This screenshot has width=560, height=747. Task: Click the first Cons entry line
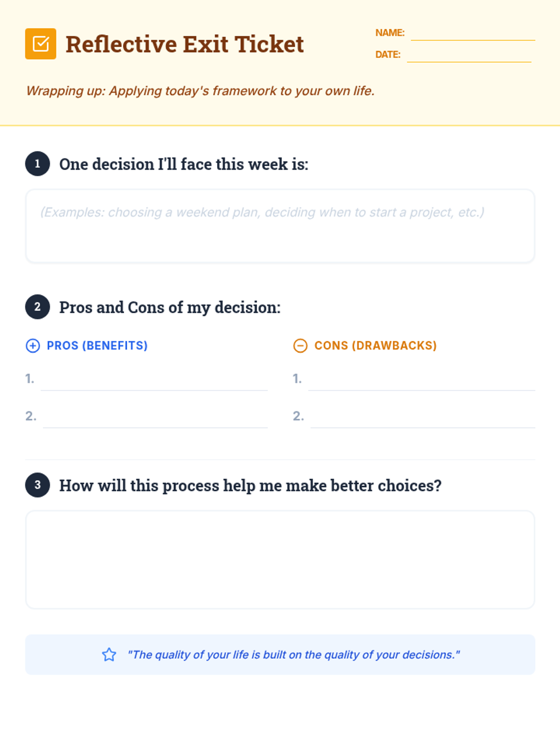tap(421, 381)
